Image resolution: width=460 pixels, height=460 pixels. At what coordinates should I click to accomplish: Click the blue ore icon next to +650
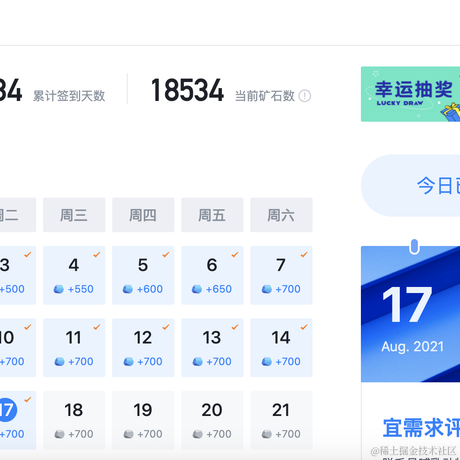[x=197, y=289]
